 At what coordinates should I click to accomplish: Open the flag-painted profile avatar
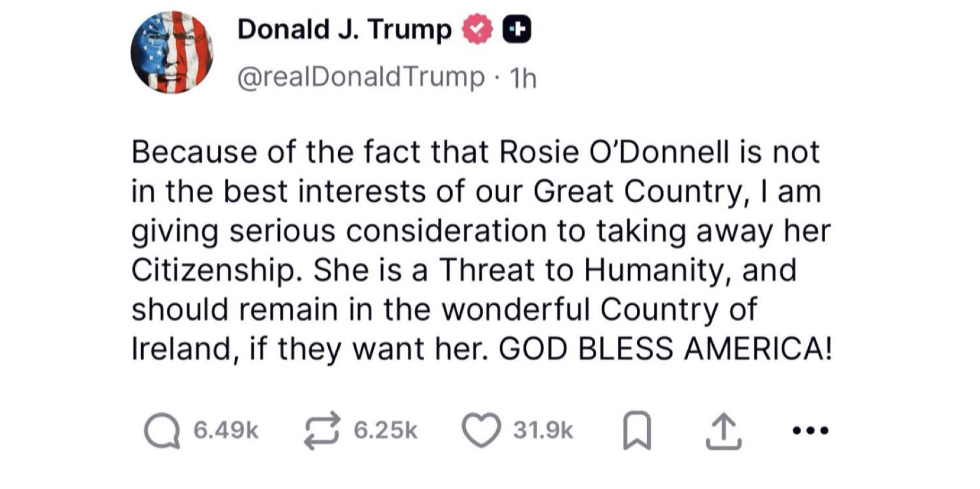coord(172,52)
